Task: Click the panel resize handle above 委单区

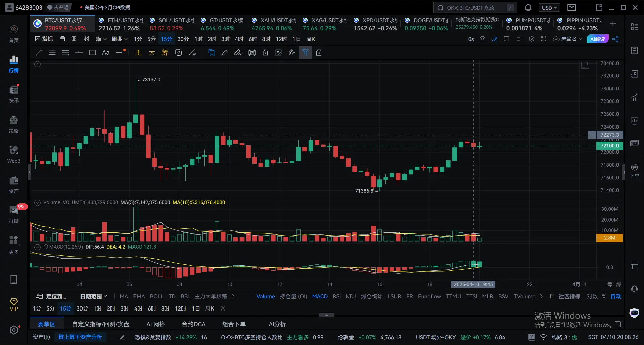Action: [326, 315]
